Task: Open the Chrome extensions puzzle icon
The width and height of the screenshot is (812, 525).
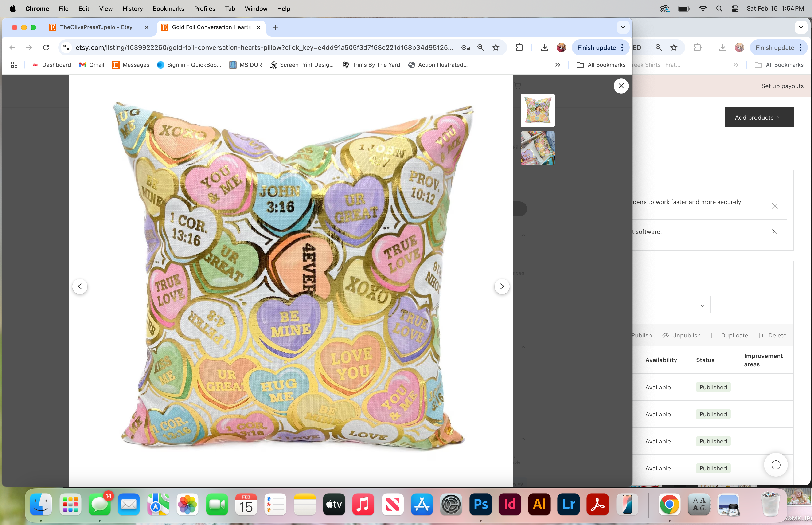Action: click(519, 47)
